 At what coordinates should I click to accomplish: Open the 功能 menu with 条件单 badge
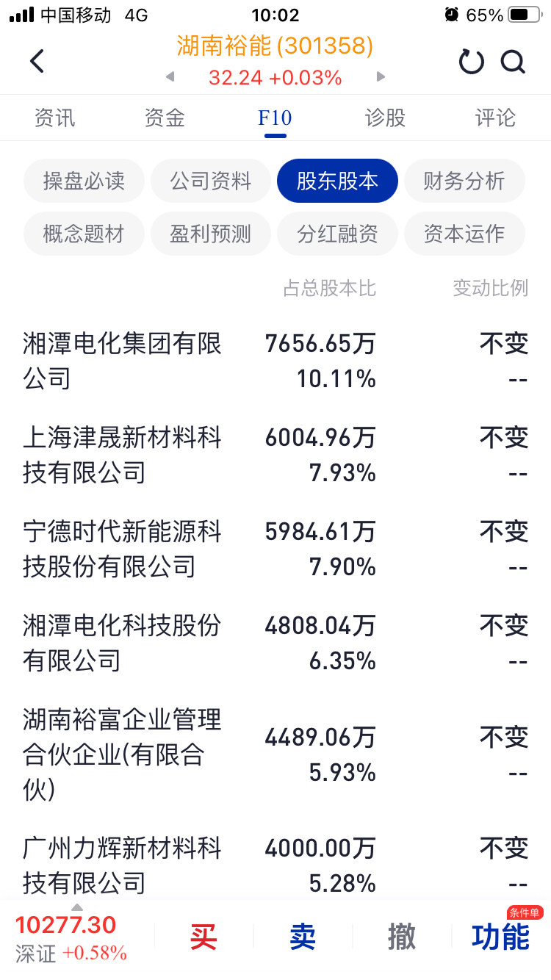pos(501,937)
